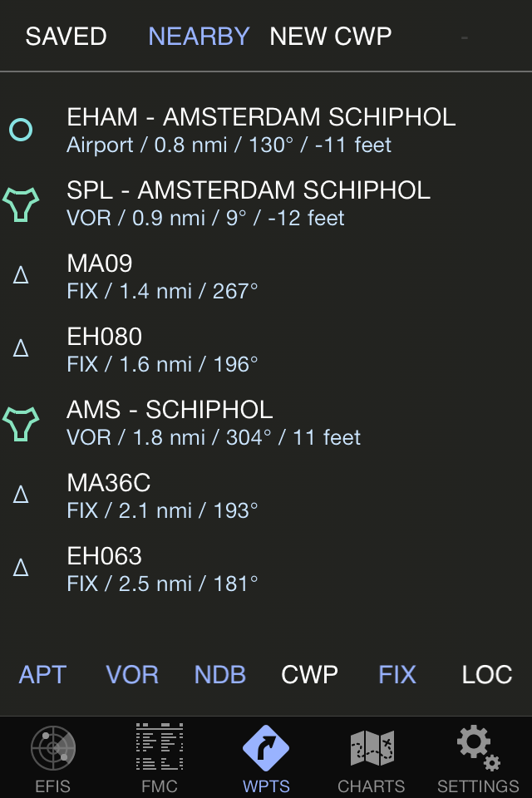Toggle the VOR filter

132,674
